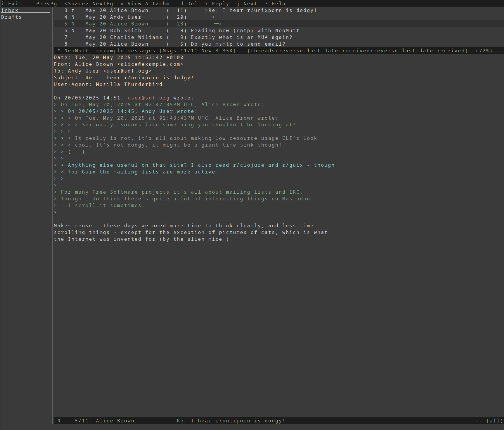Open Bob Smith's NeoMutt nntp message
Viewport: 504px width, 430px height.
coord(245,30)
